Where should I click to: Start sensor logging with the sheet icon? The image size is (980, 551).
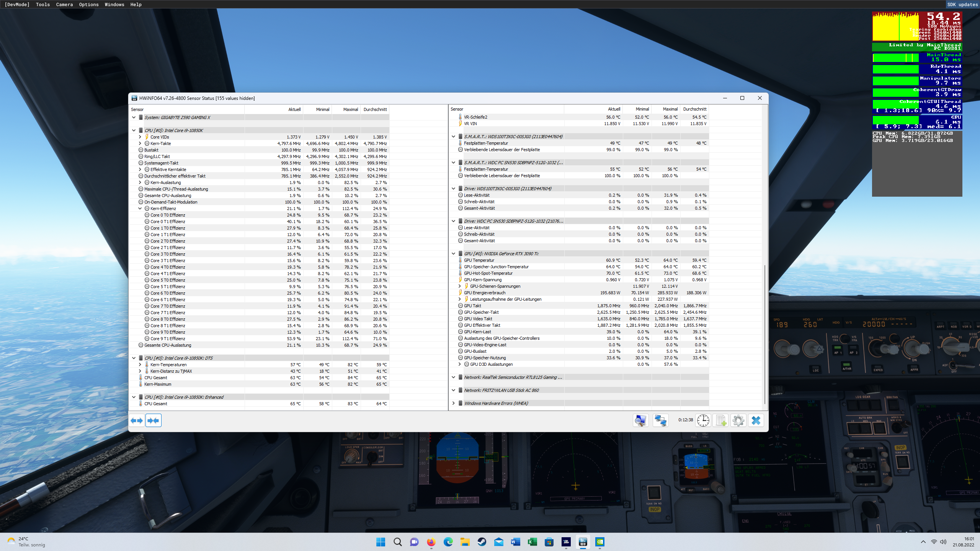(721, 421)
